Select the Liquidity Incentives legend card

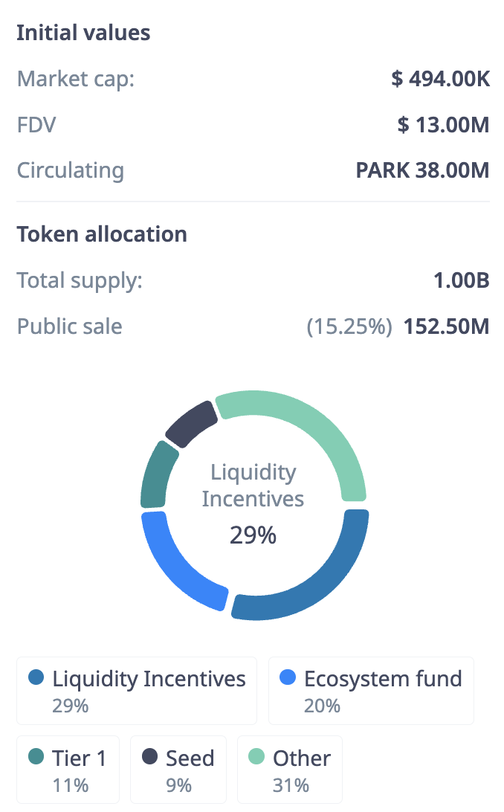point(137,691)
